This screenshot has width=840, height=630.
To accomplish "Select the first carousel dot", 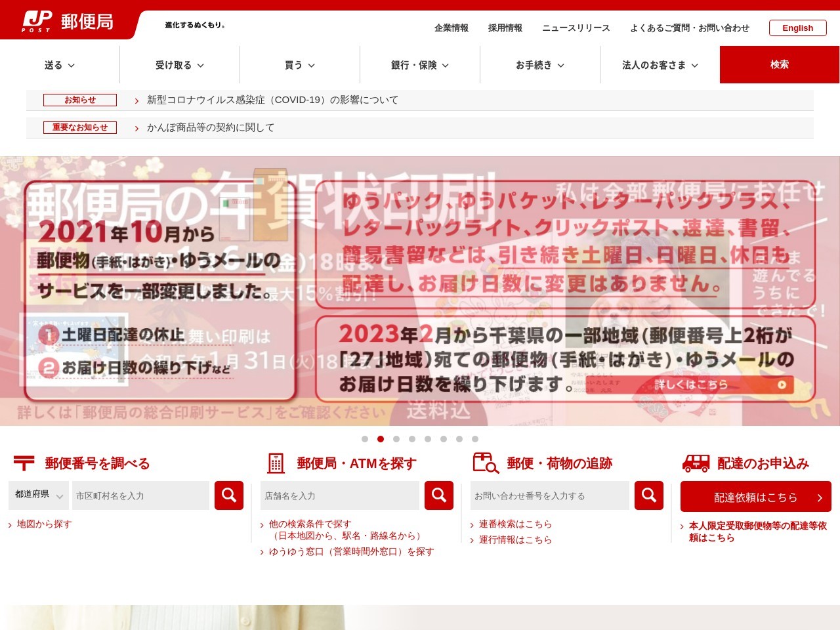I will coord(365,439).
